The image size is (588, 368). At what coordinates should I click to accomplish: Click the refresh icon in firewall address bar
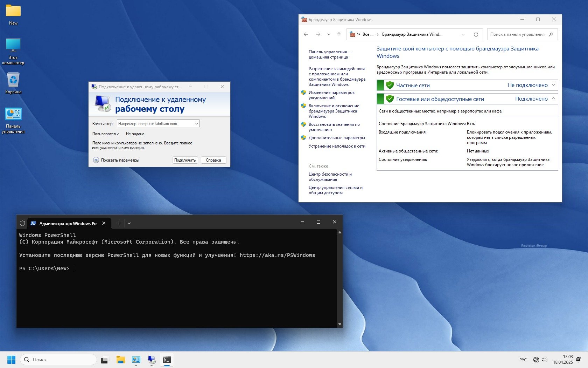[x=476, y=34]
